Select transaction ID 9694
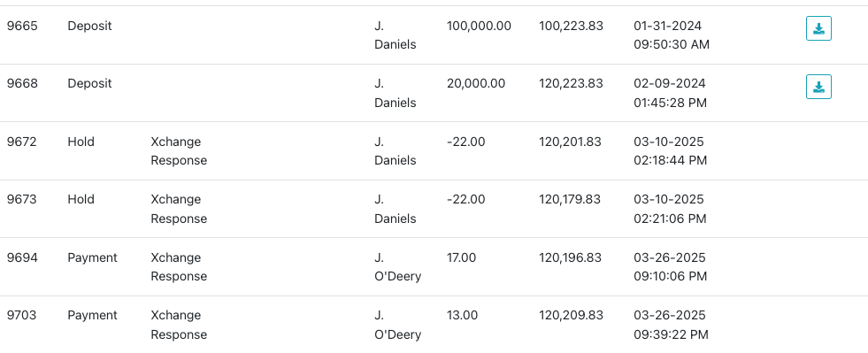 tap(22, 257)
